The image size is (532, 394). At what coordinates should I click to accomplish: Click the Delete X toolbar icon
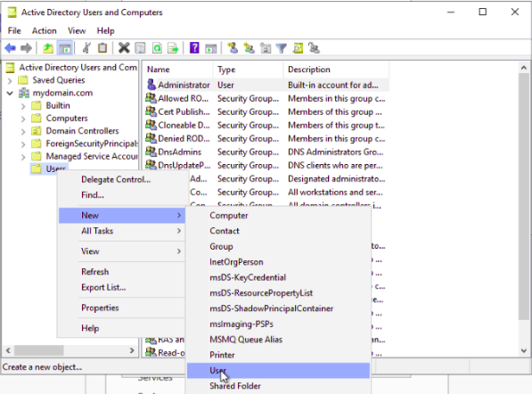point(124,48)
